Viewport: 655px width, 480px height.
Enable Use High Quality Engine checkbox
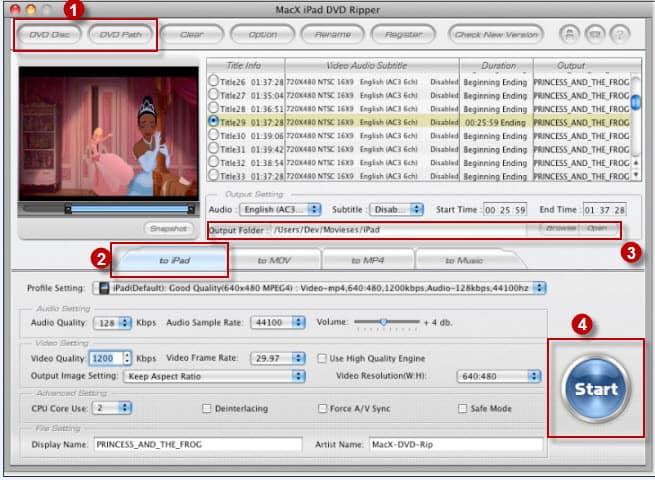[x=322, y=358]
